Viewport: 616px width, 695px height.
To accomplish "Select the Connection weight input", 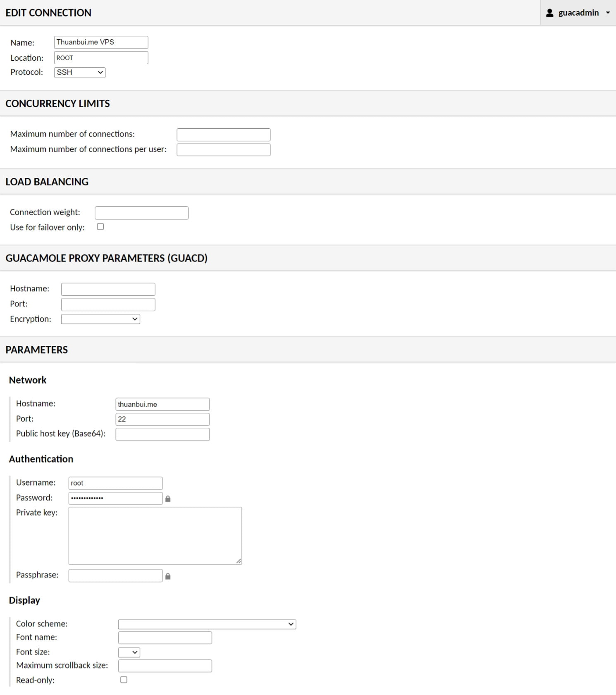I will click(141, 213).
